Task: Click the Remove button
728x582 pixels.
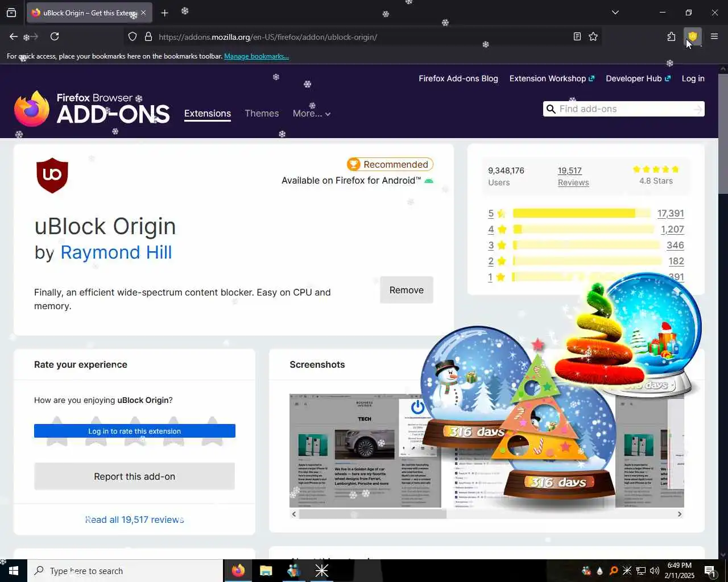Action: [406, 290]
